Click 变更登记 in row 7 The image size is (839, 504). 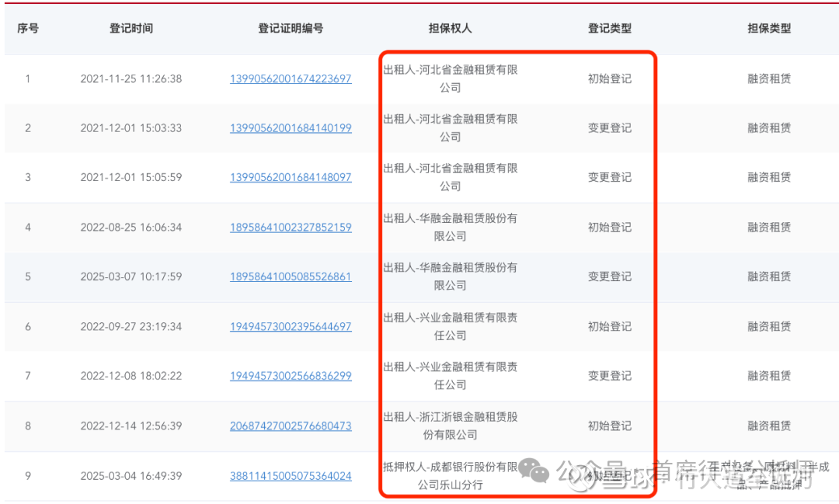tap(610, 376)
